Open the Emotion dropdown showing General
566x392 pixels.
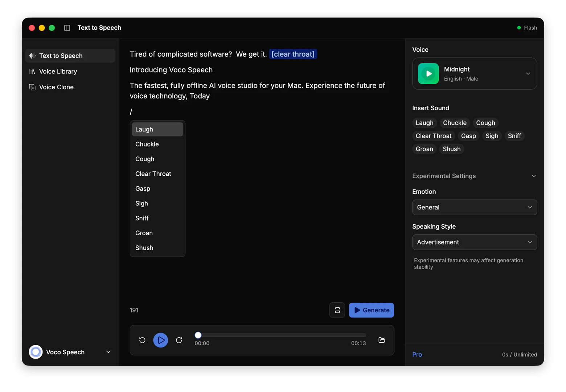(474, 207)
